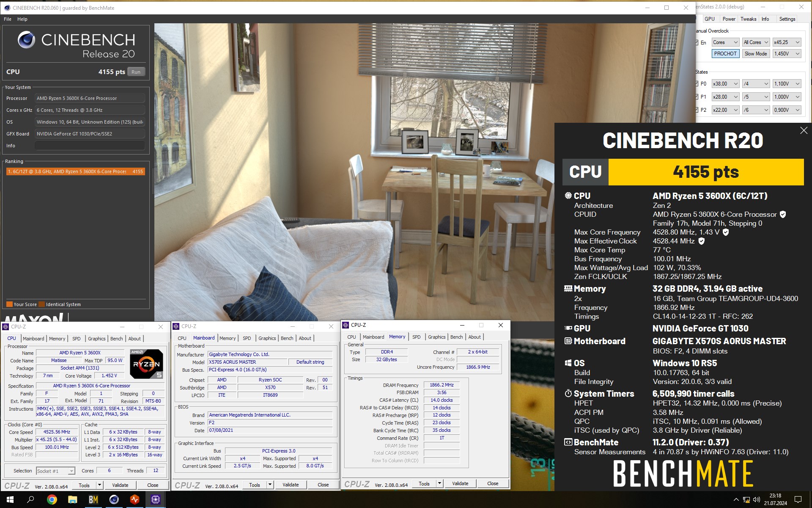The image size is (812, 508).
Task: Click the CPU chip icon in BenchMate panel
Action: [x=568, y=196]
